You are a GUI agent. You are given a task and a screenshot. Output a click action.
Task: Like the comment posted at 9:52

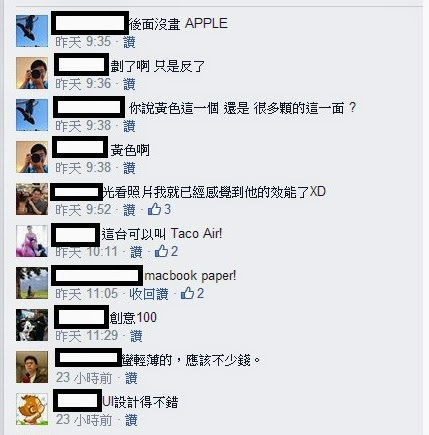coord(129,210)
